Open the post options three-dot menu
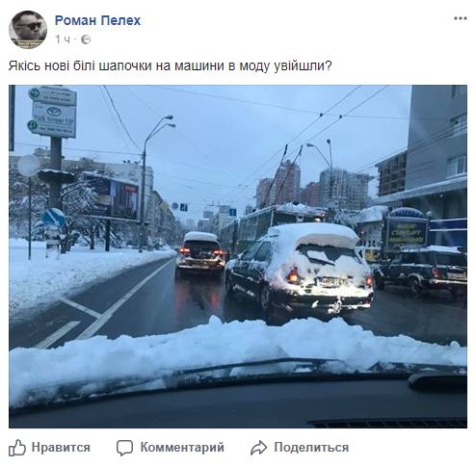 point(461,18)
